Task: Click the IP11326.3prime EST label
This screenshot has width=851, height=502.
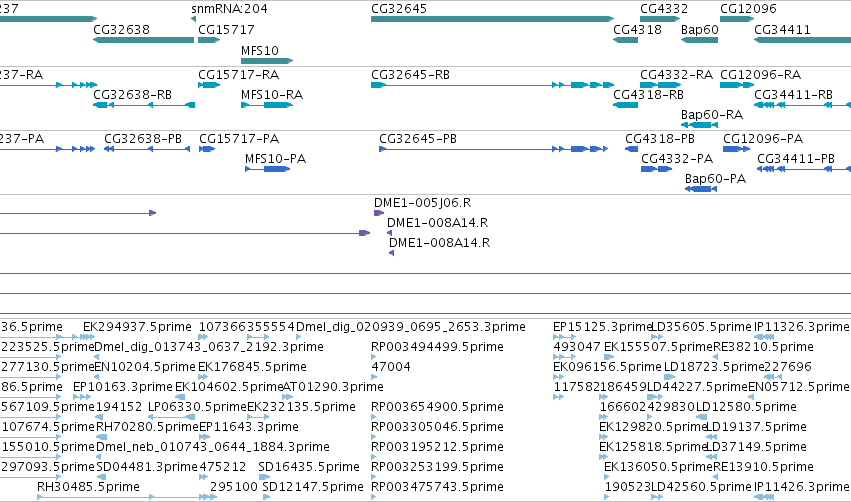Action: (x=802, y=327)
